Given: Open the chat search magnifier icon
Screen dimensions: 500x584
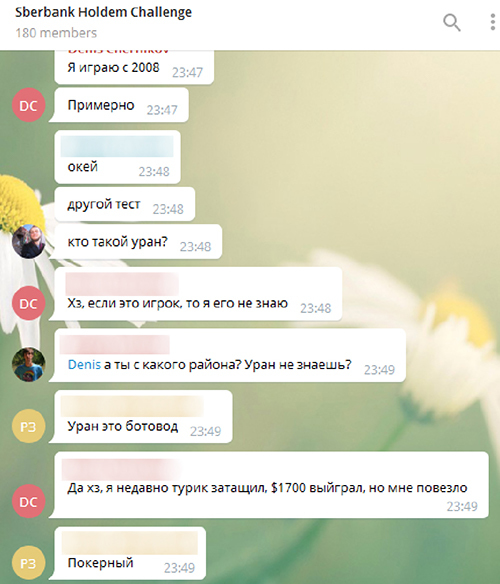Looking at the screenshot, I should point(452,23).
